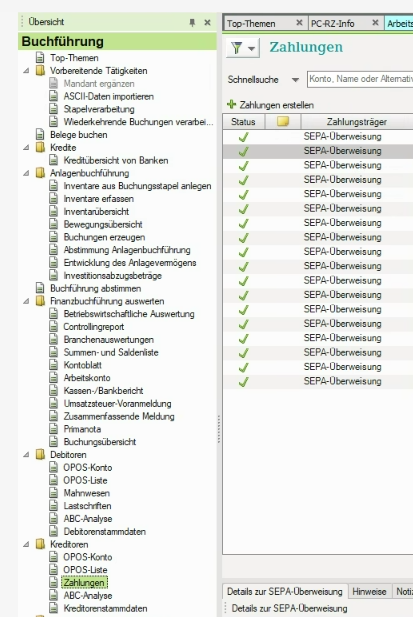The width and height of the screenshot is (413, 617).
Task: Switch to the PC-RZ-Info tab
Action: (x=332, y=24)
